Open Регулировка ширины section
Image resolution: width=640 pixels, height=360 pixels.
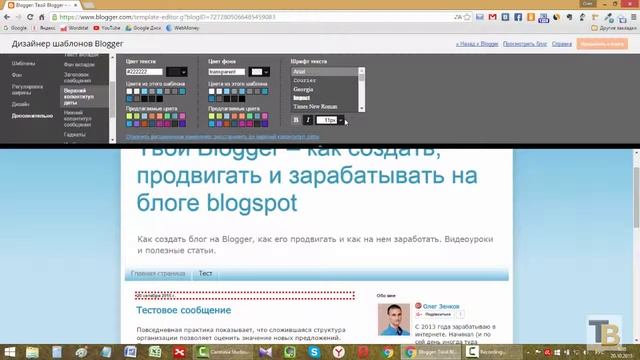click(x=27, y=90)
